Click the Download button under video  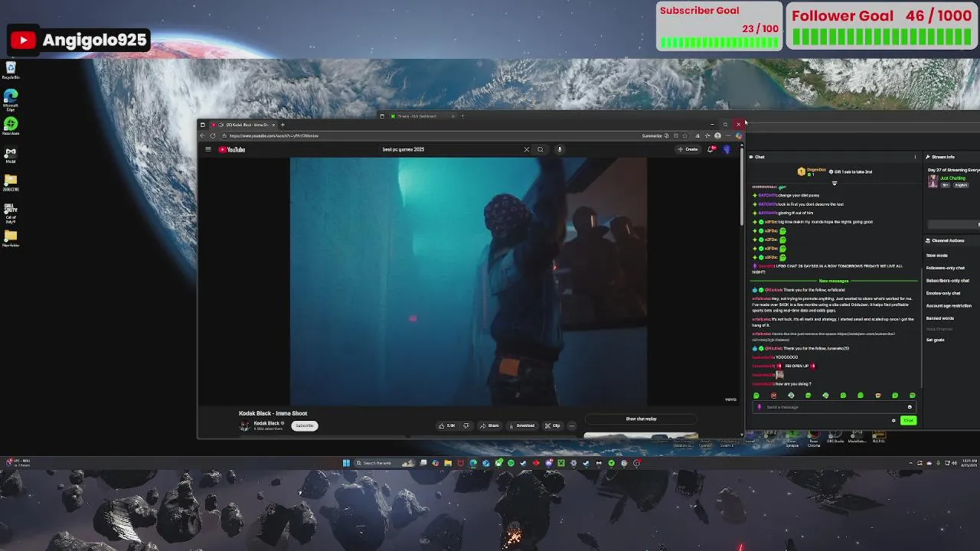pos(521,425)
